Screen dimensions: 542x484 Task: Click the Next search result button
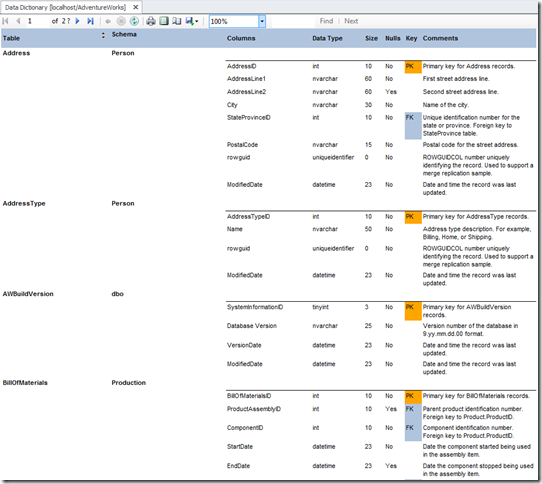pos(351,21)
